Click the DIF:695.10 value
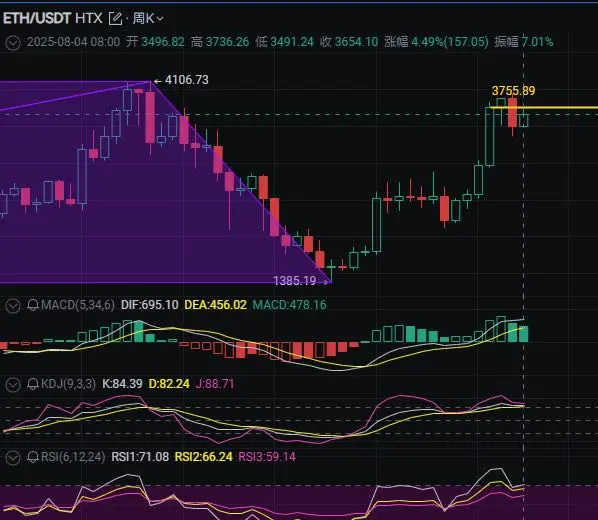 pyautogui.click(x=150, y=305)
